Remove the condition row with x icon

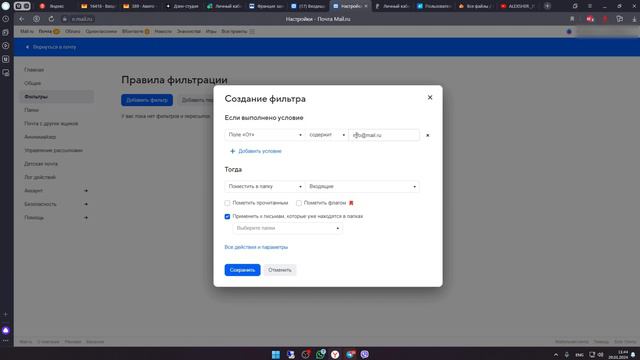click(x=427, y=135)
